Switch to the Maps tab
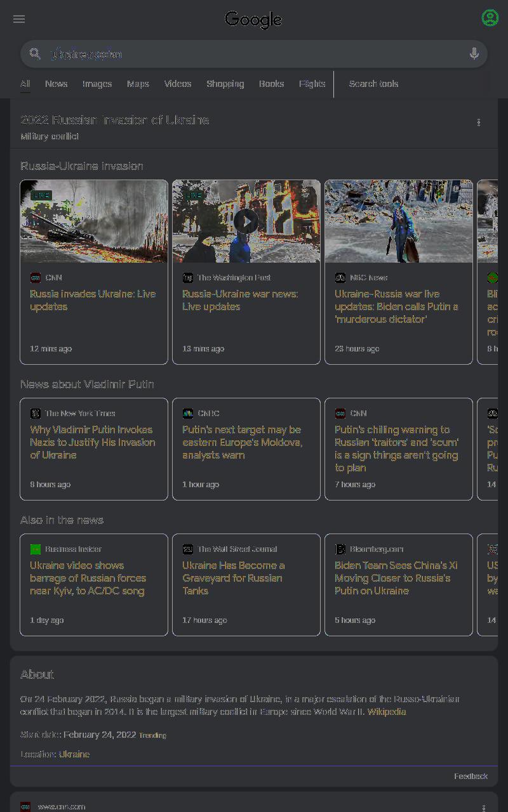508x812 pixels. pyautogui.click(x=138, y=84)
